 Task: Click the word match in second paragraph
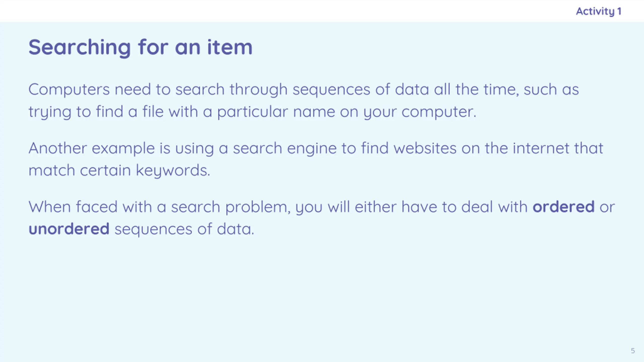pyautogui.click(x=52, y=170)
